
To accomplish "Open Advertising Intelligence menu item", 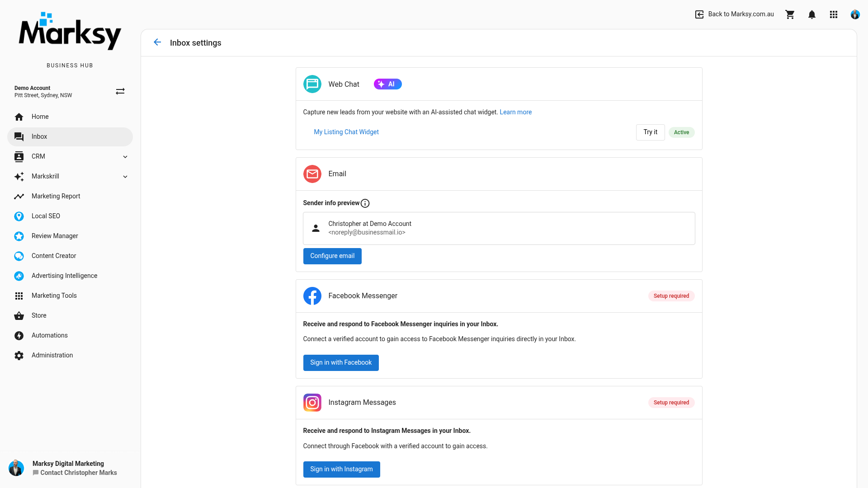I will pyautogui.click(x=70, y=276).
